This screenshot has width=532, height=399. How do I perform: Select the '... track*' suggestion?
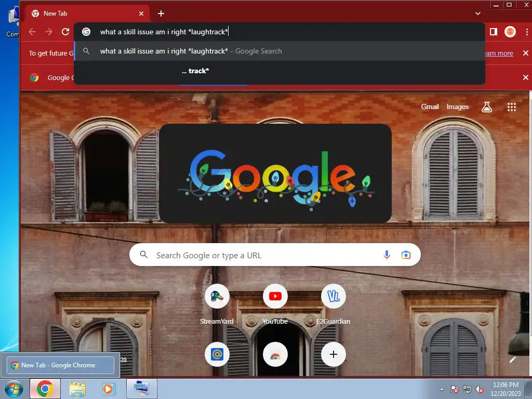[279, 71]
